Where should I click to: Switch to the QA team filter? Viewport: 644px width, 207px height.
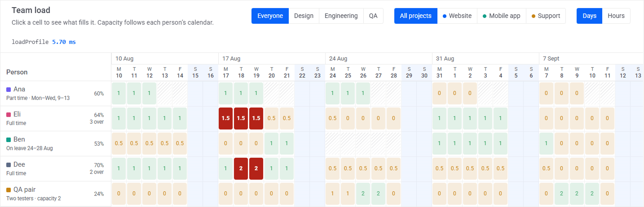point(373,16)
